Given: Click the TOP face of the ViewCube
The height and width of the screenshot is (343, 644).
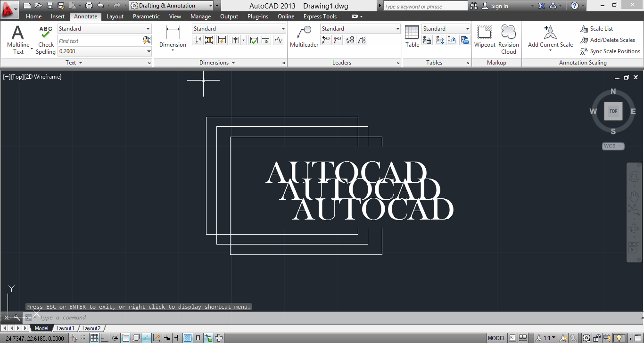Looking at the screenshot, I should tap(613, 111).
